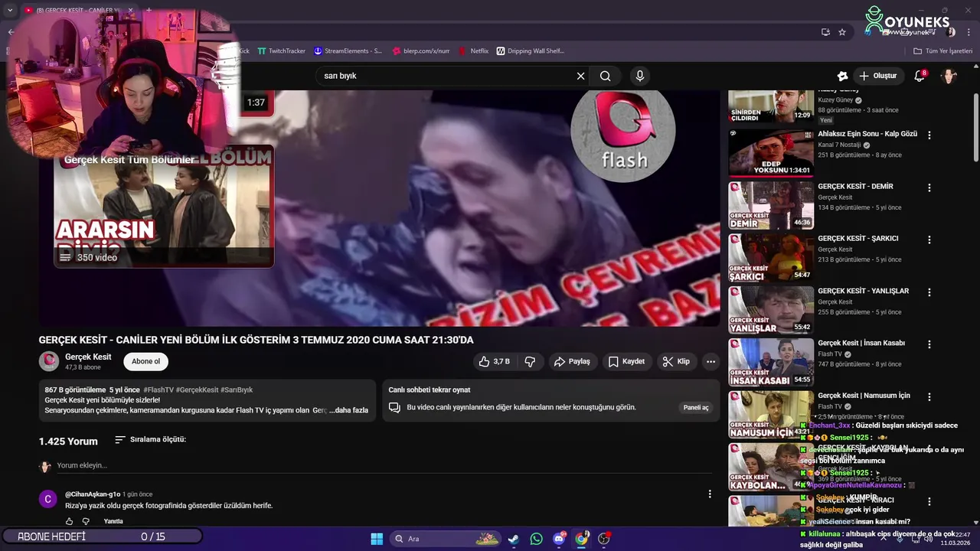Open the Ahlaksız Eşin Sonu video thumbnail

(771, 153)
